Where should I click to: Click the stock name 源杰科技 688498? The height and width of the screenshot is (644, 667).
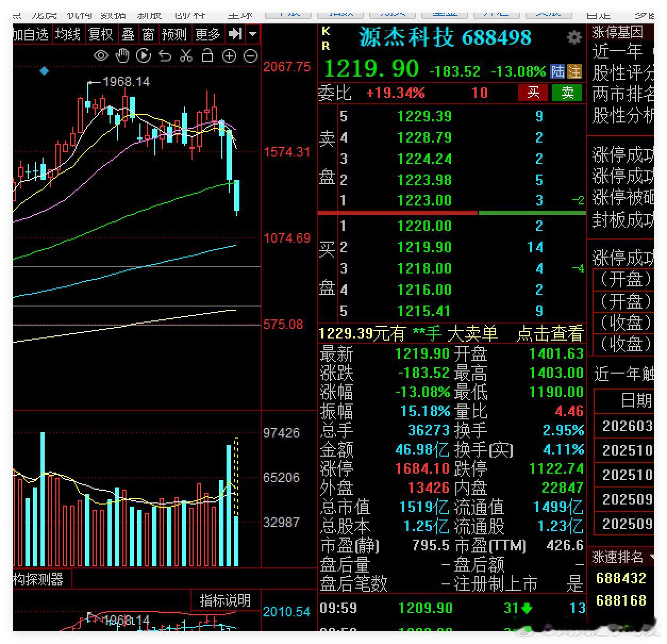445,37
